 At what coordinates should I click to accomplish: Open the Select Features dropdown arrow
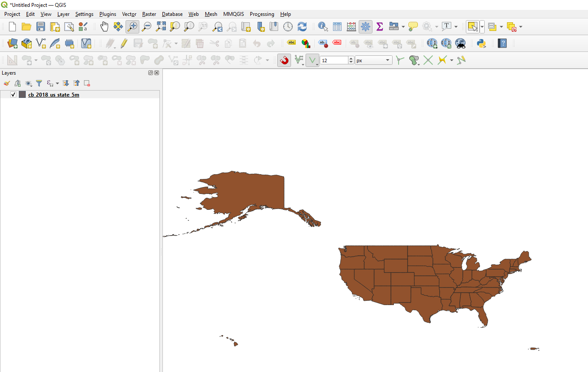coord(483,26)
